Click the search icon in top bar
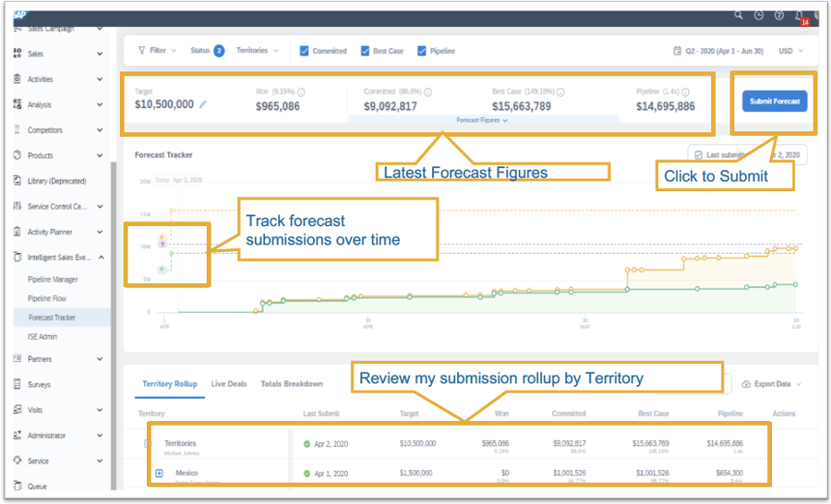Viewport: 831px width, 504px height. tap(738, 15)
